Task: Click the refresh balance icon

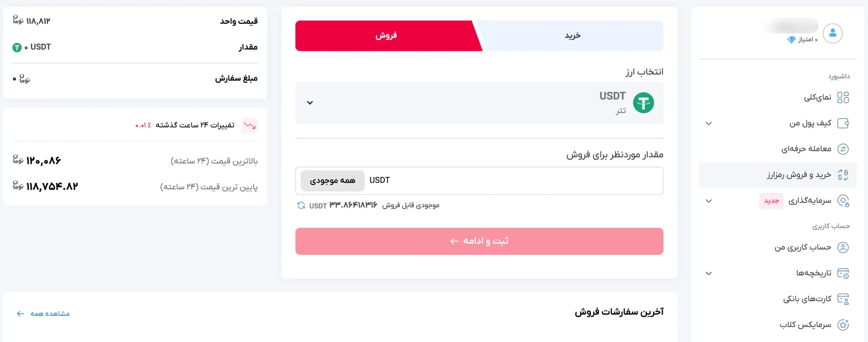Action: click(301, 206)
